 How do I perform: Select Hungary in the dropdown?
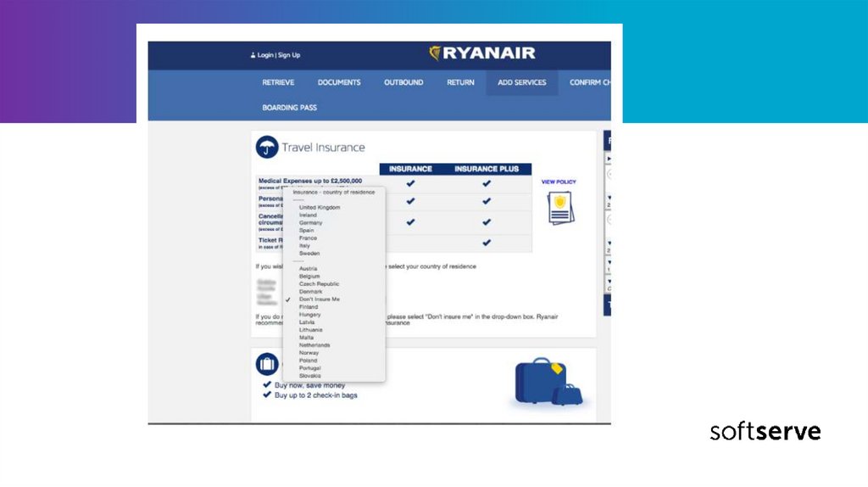309,315
